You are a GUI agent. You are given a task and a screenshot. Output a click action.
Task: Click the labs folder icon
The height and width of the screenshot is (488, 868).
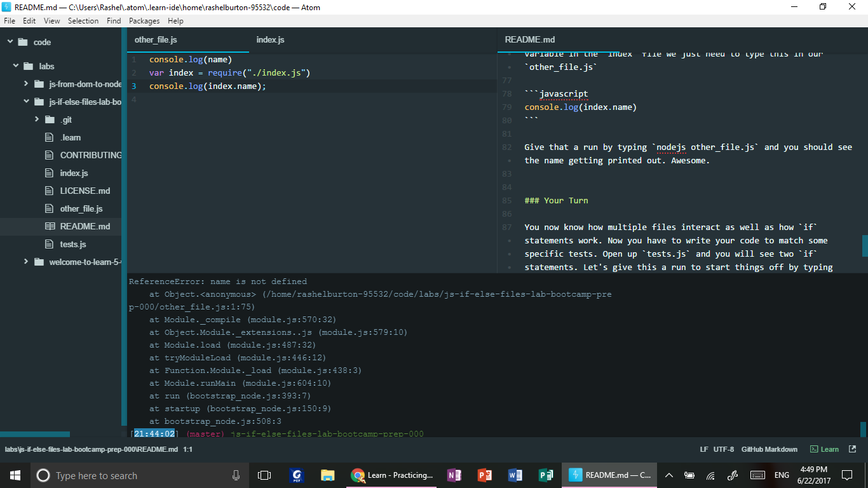[x=29, y=66]
